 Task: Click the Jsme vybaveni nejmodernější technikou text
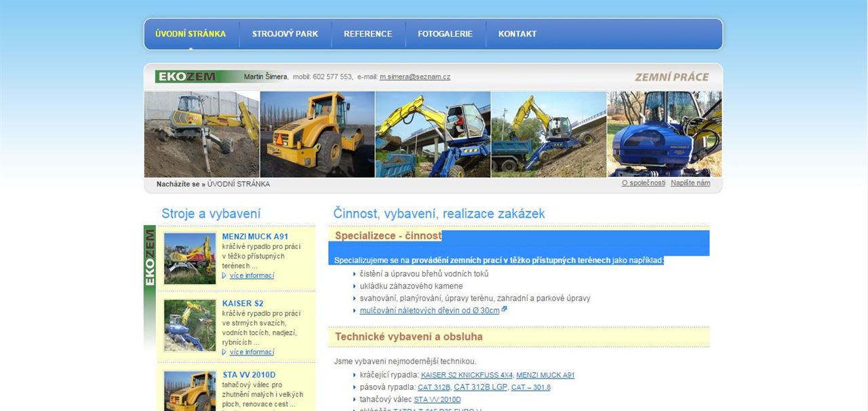click(406, 361)
